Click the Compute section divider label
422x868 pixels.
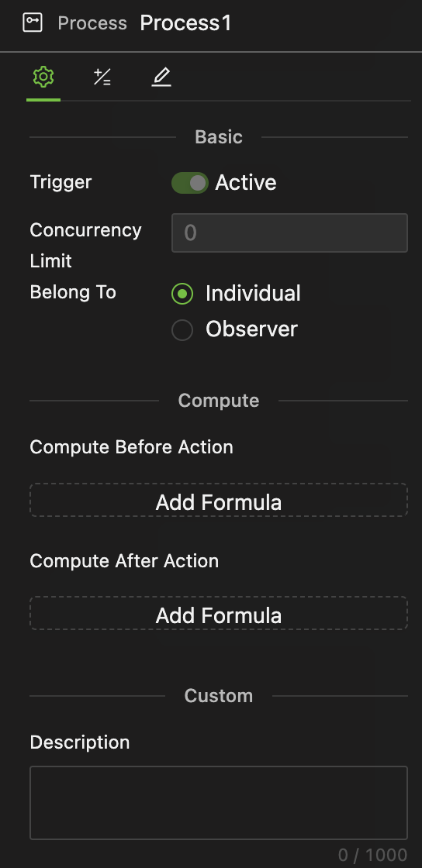tap(219, 400)
